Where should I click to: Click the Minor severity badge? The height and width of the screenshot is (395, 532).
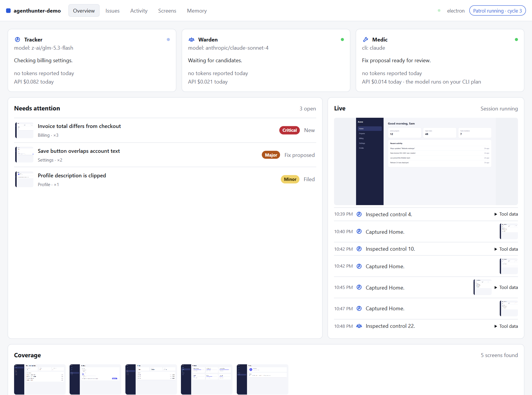point(290,179)
